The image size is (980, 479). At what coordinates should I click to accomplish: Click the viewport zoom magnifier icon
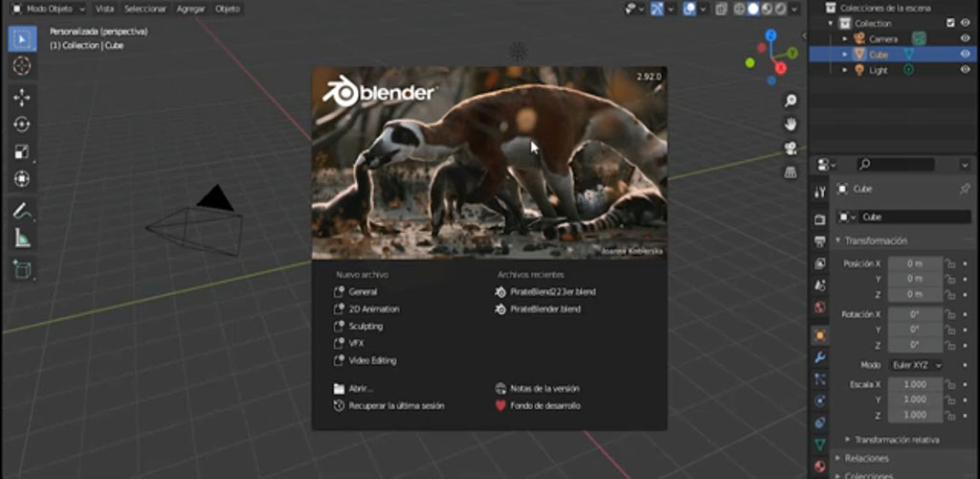791,100
